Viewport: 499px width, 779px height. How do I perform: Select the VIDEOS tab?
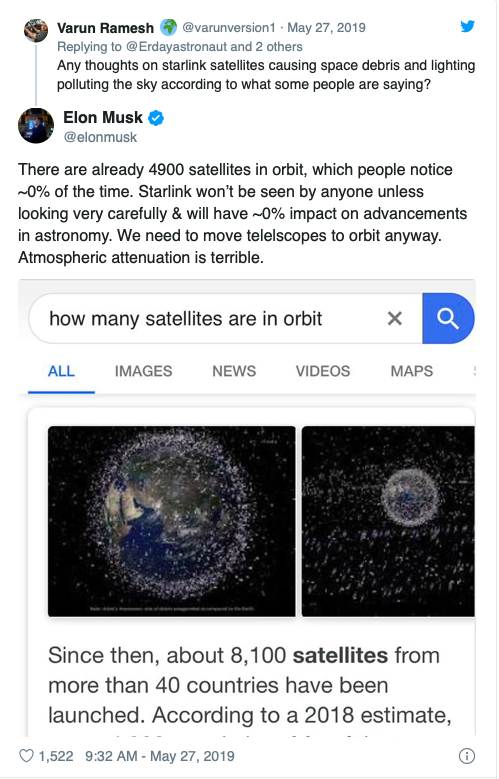[323, 371]
